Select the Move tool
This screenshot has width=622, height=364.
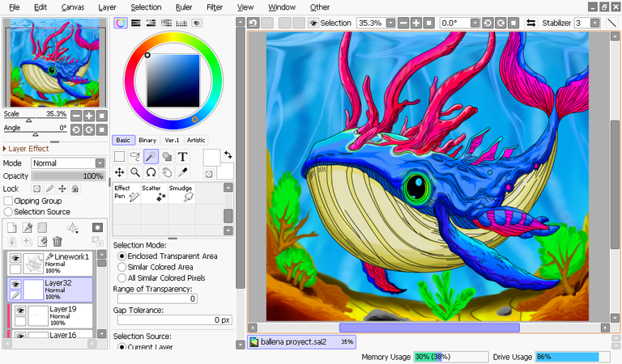tap(119, 172)
